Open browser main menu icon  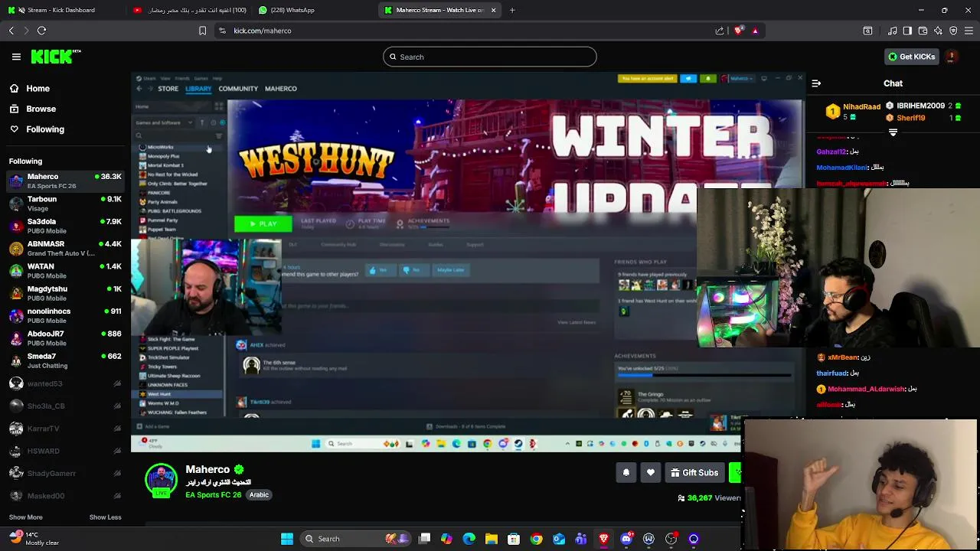[x=969, y=31]
